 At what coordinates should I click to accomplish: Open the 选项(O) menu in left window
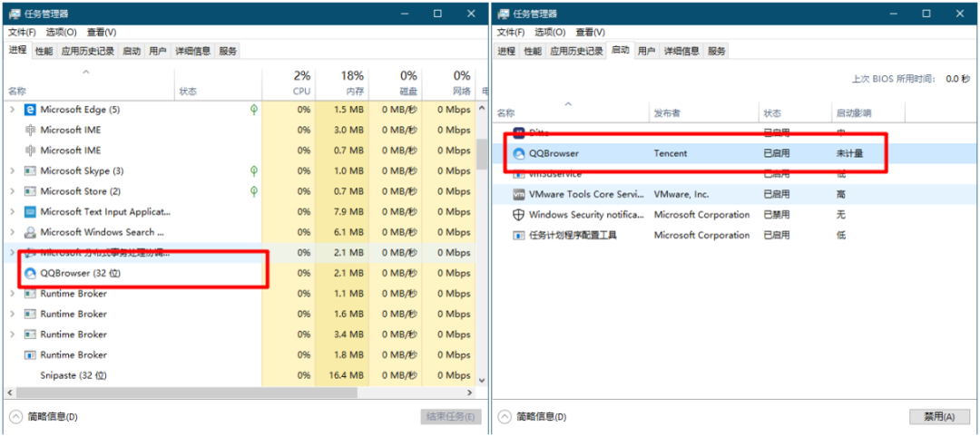pos(62,32)
